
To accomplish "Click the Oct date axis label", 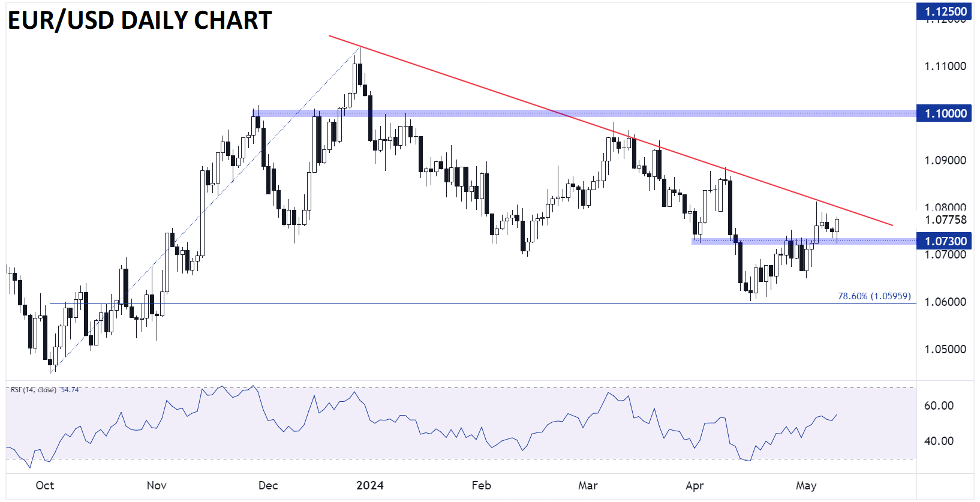I will (x=45, y=485).
